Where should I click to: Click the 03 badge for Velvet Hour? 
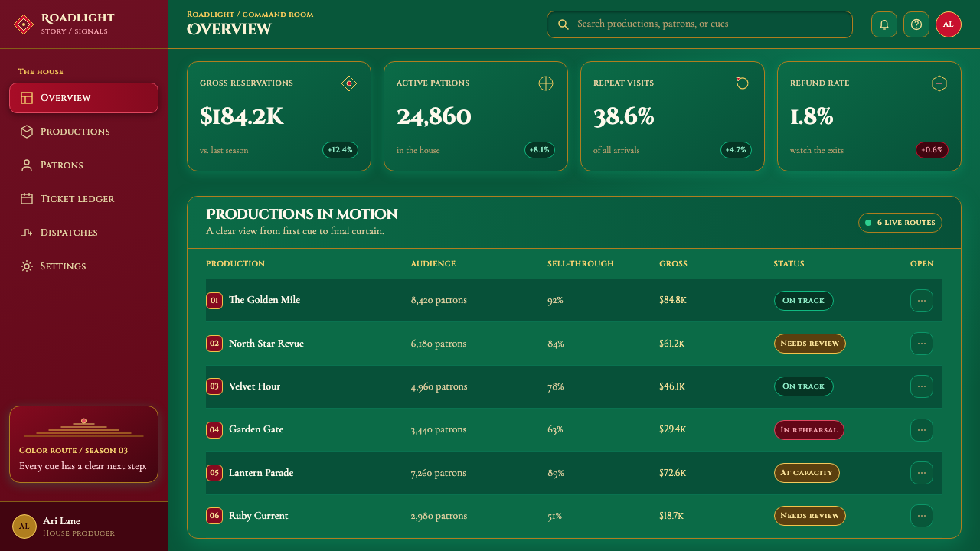pos(214,386)
